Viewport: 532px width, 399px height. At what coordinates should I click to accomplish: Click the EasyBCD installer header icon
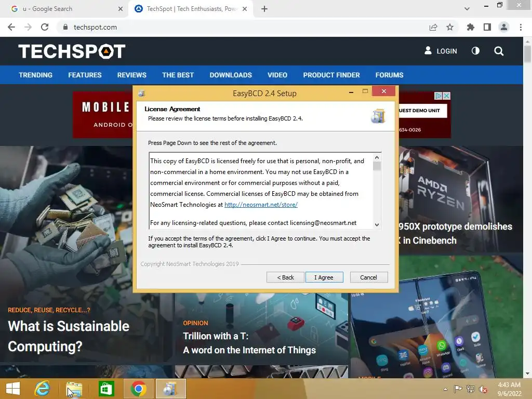(378, 116)
